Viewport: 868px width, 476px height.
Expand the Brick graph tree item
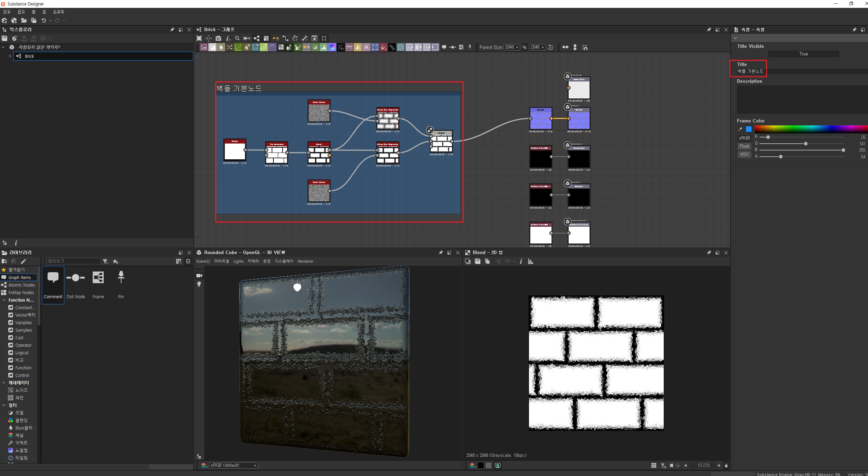point(10,56)
